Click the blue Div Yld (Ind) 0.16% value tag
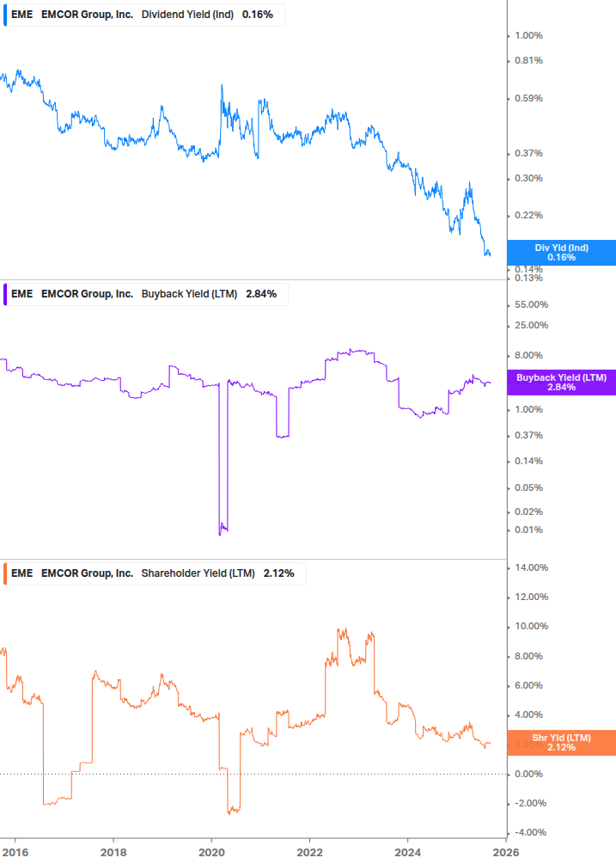Screen dimensions: 616x864 (x=562, y=253)
